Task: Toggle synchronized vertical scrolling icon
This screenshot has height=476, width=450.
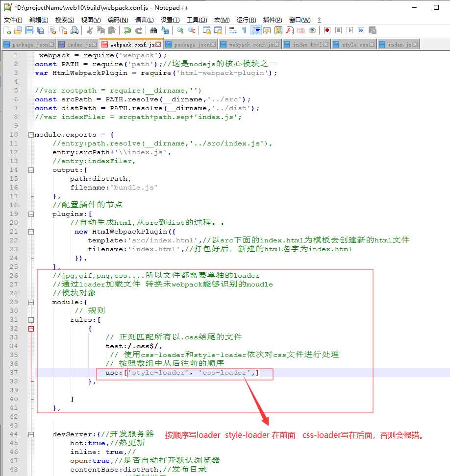Action: coord(206,30)
